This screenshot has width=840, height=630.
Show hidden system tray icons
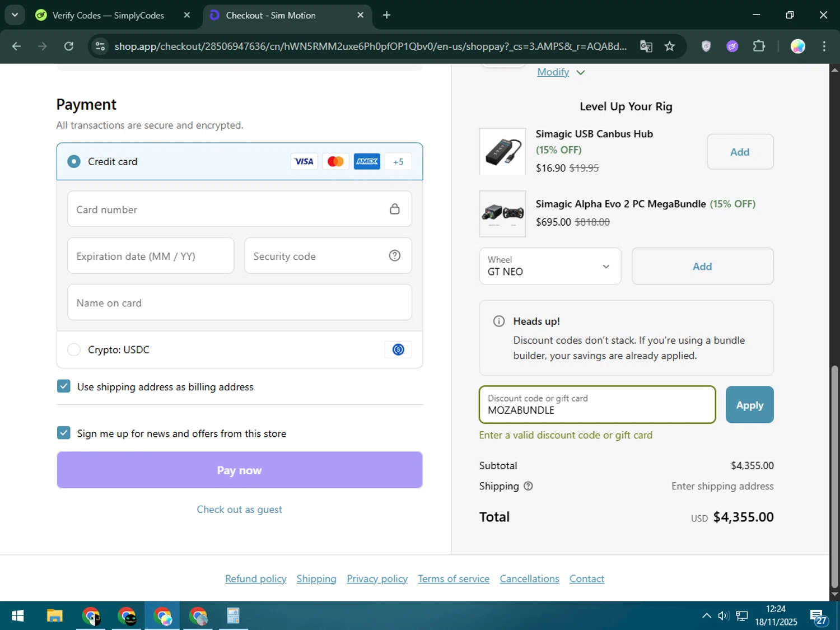click(706, 616)
